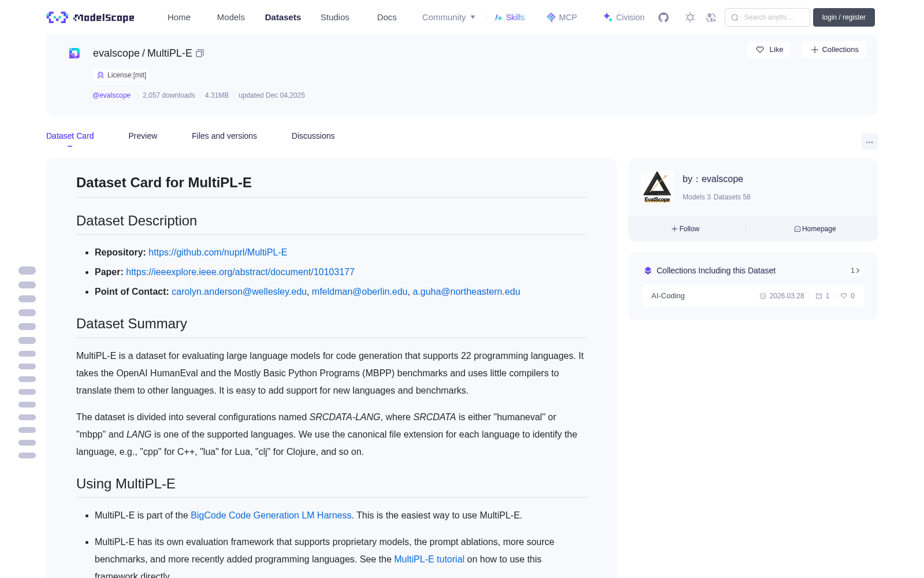The height and width of the screenshot is (578, 924).
Task: Switch to the Discussions tab
Action: pos(313,136)
